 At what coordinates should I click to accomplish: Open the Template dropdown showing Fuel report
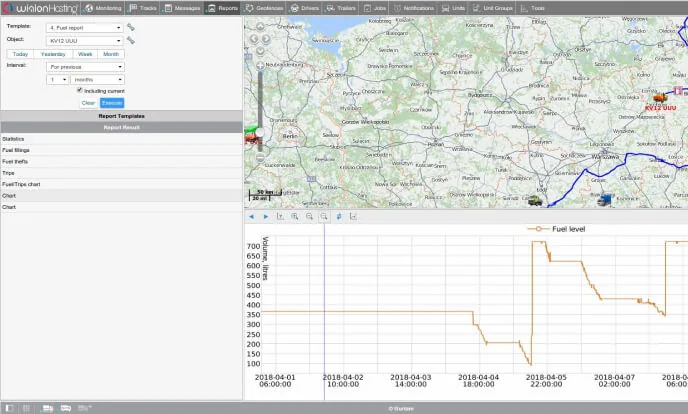[85, 28]
